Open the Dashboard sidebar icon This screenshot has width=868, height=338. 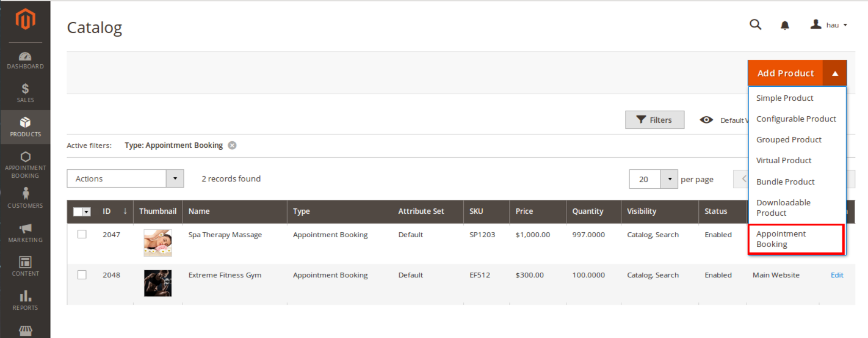pyautogui.click(x=25, y=60)
